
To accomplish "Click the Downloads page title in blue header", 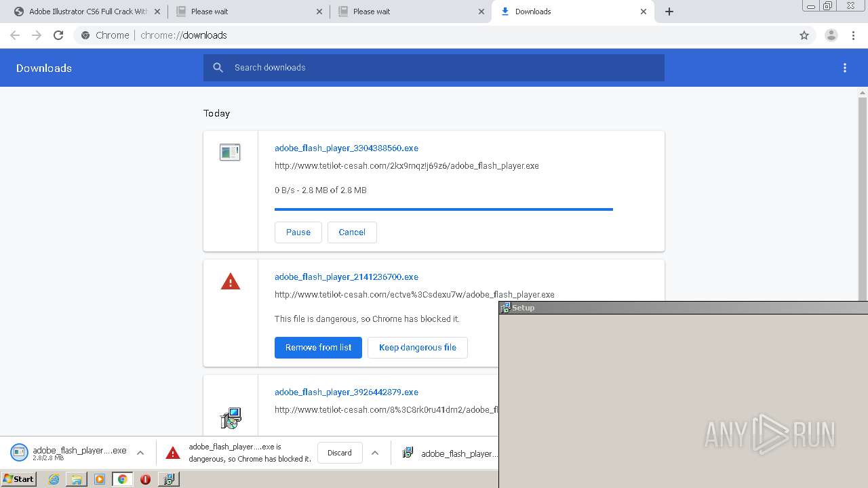I will (x=44, y=68).
